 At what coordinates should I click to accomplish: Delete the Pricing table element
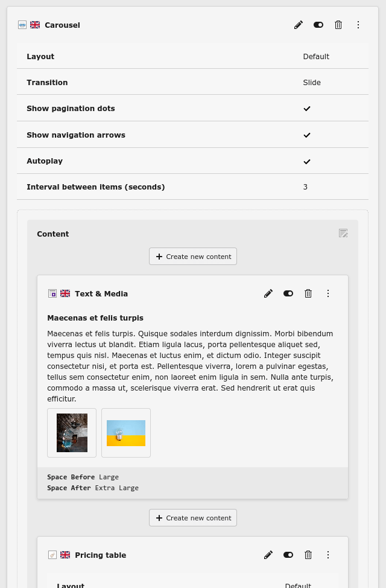[308, 555]
